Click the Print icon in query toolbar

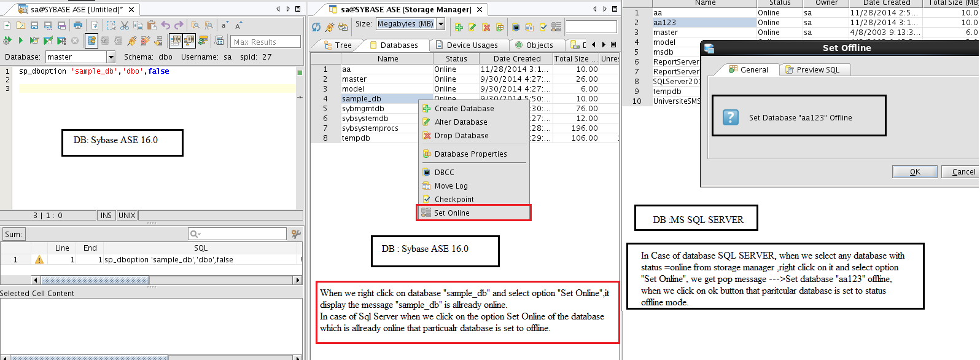(x=78, y=25)
